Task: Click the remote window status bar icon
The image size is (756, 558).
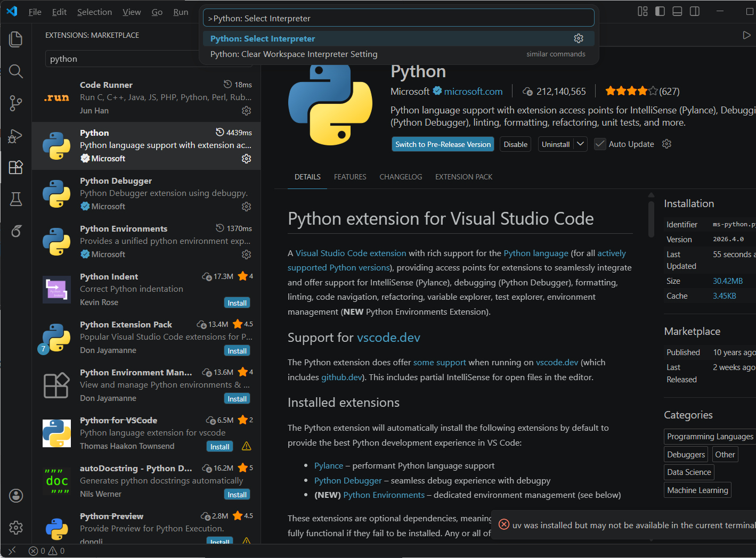Action: 12,551
